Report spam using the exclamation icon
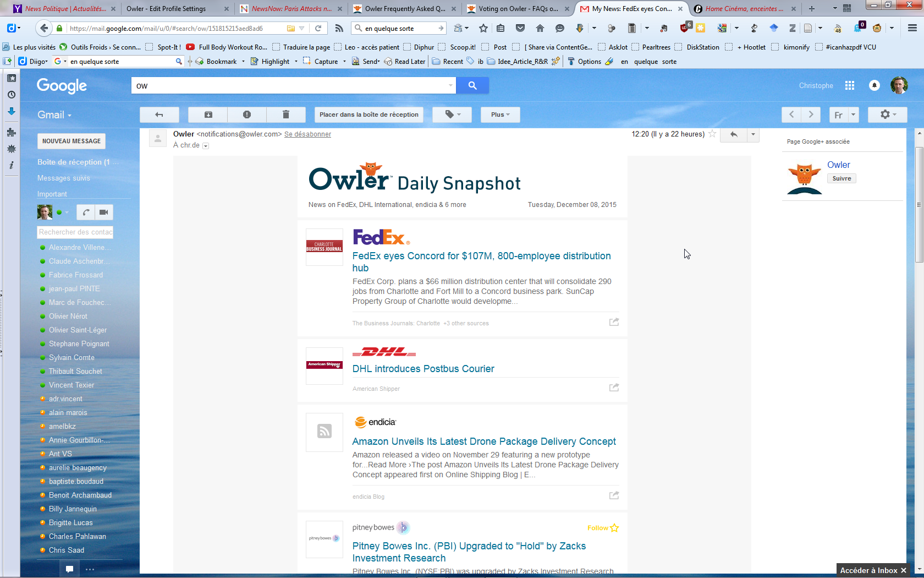Viewport: 924px width, 578px height. click(247, 114)
